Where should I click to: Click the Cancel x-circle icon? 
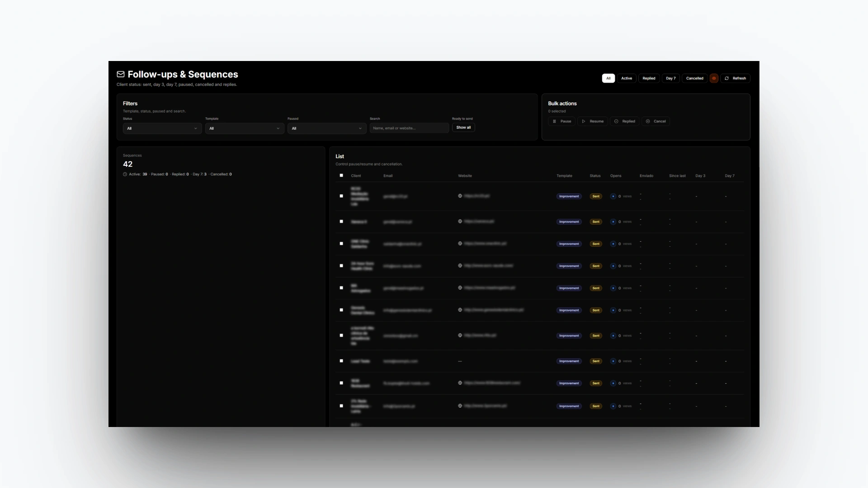point(648,121)
